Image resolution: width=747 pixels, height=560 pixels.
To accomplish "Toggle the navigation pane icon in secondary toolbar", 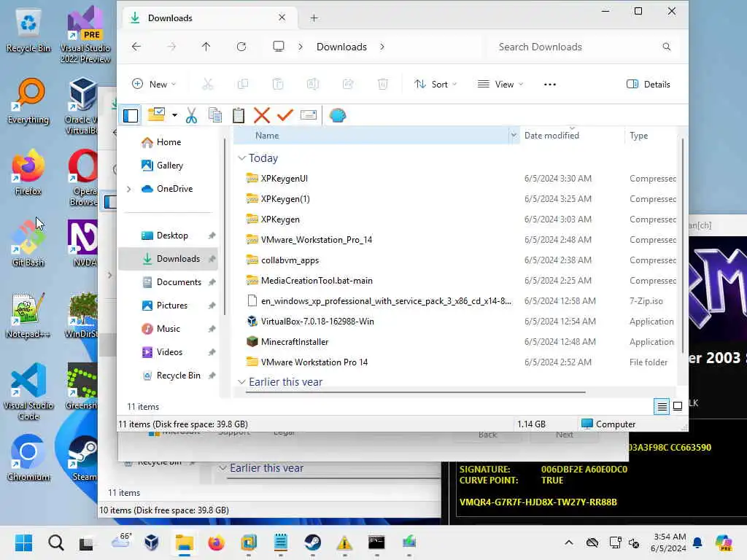I will pos(131,115).
